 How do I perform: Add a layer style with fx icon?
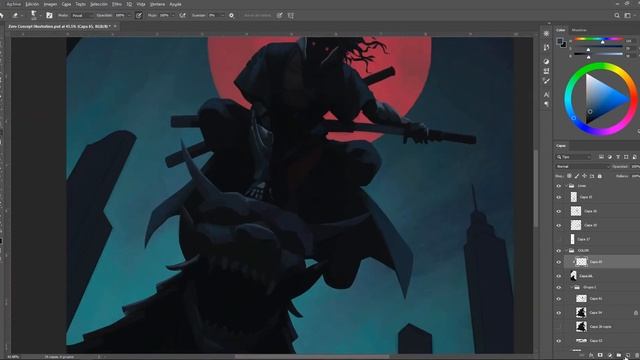pos(591,355)
